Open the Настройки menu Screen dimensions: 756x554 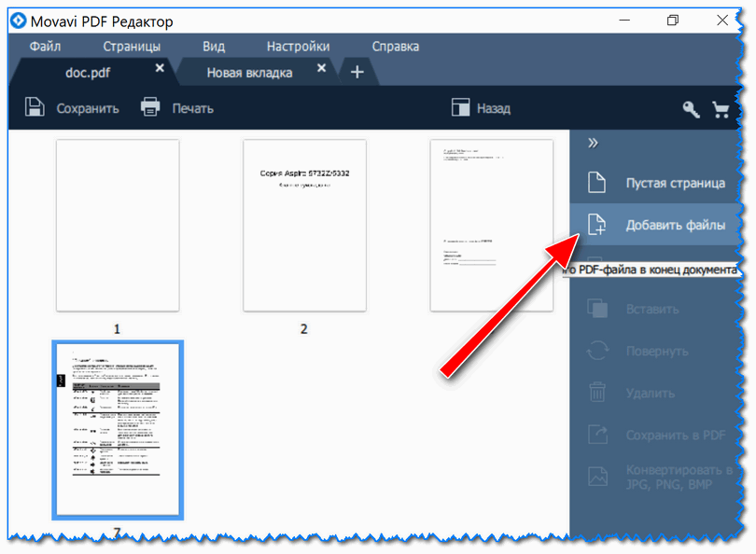click(298, 47)
